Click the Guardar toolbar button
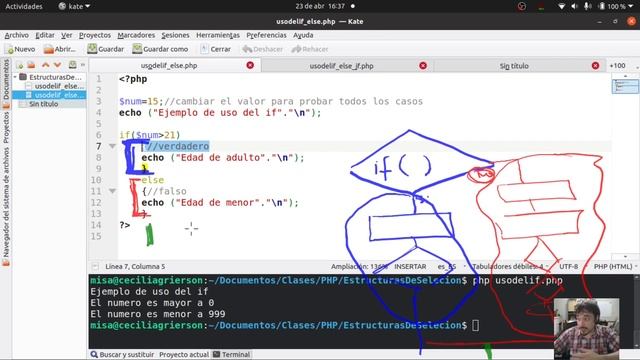The width and height of the screenshot is (640, 360). (x=105, y=49)
